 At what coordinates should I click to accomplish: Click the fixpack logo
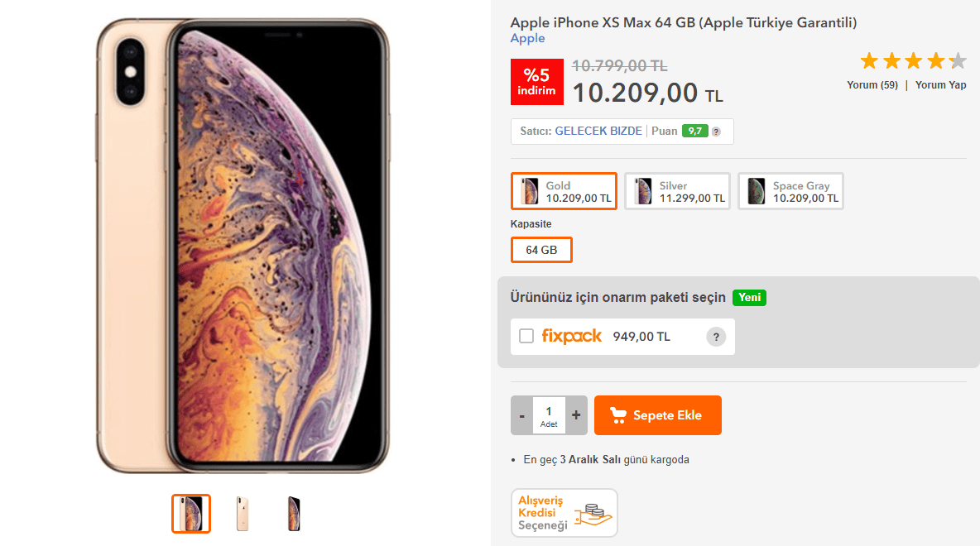pyautogui.click(x=572, y=337)
